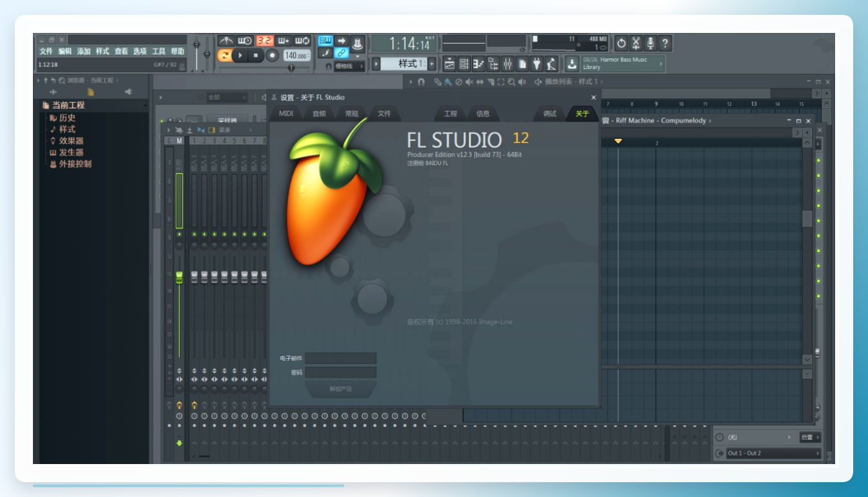The width and height of the screenshot is (868, 497).
Task: Open the 选项 menu
Action: (x=140, y=51)
